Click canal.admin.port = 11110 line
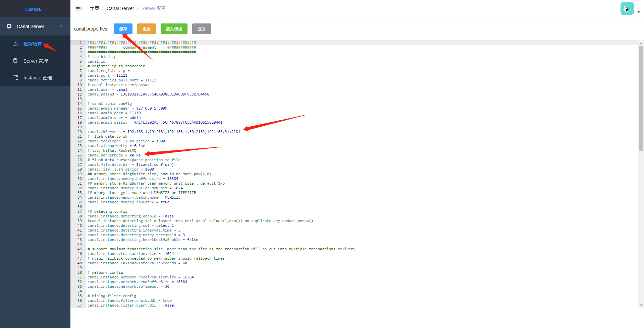 click(114, 113)
